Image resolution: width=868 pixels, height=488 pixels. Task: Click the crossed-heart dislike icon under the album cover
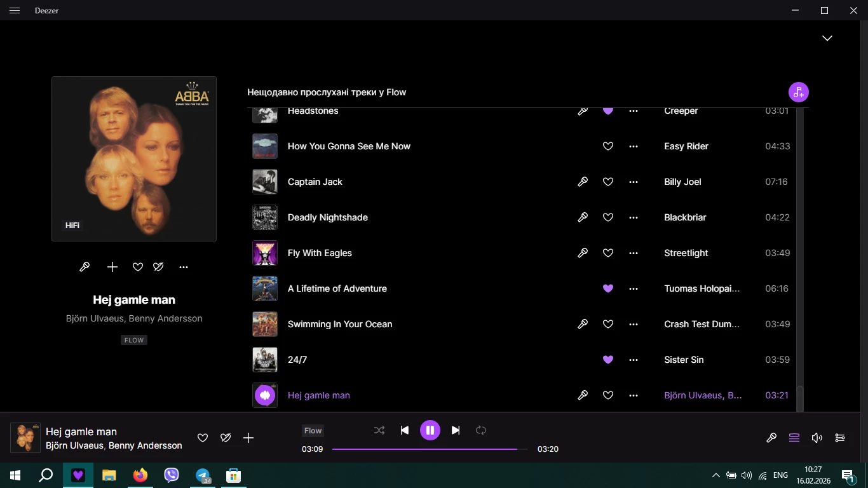[159, 267]
